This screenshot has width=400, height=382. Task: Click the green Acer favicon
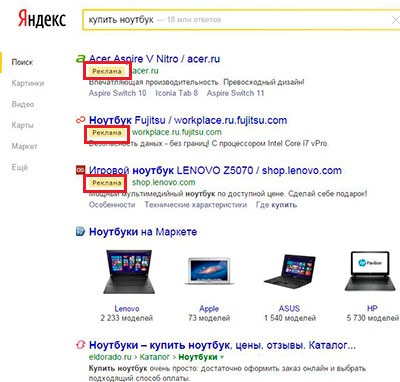click(81, 59)
